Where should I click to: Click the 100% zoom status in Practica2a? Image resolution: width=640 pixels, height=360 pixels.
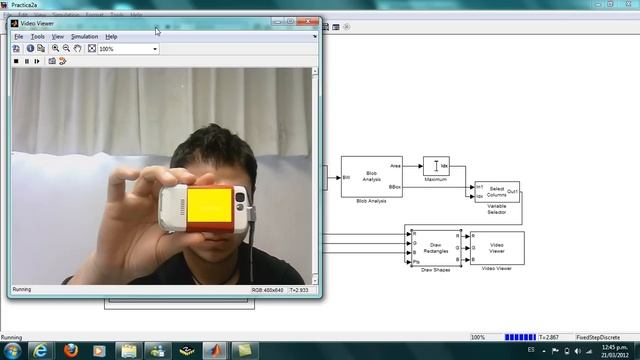(478, 338)
